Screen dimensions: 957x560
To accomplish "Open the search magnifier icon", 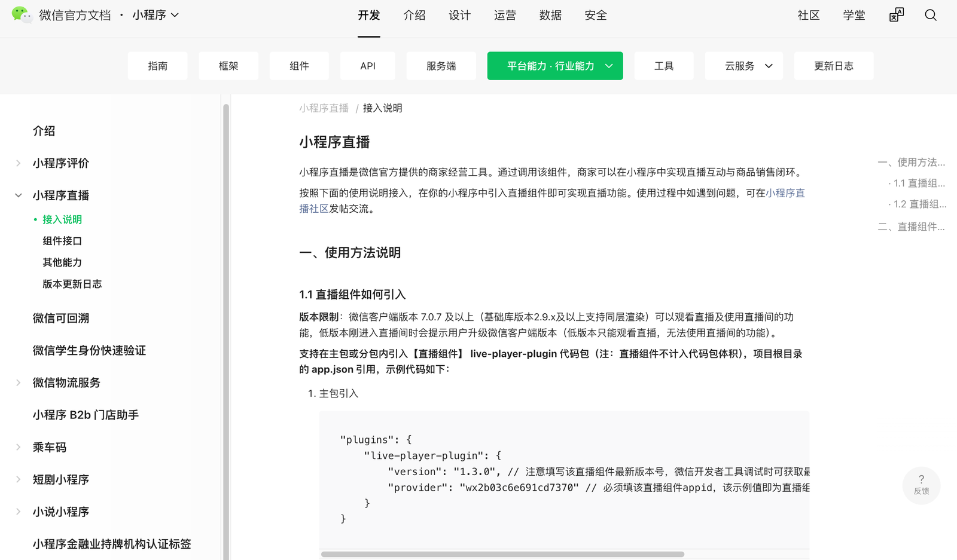I will point(930,16).
